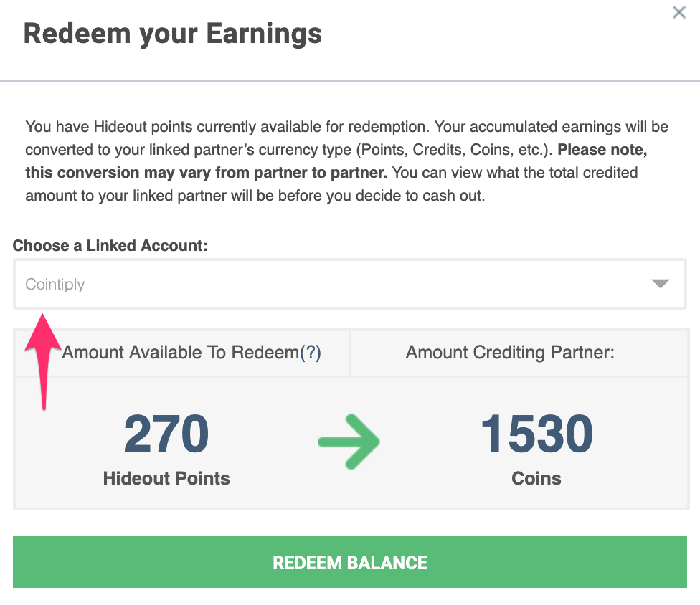Click the Redeem your Earnings title
The image size is (700, 605).
pos(173,32)
